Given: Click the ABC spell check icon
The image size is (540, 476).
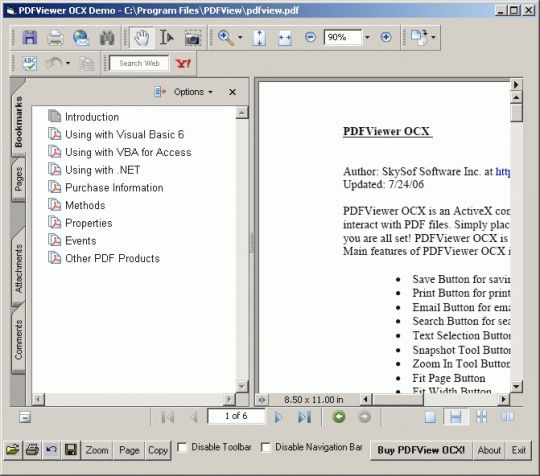Looking at the screenshot, I should 30,63.
